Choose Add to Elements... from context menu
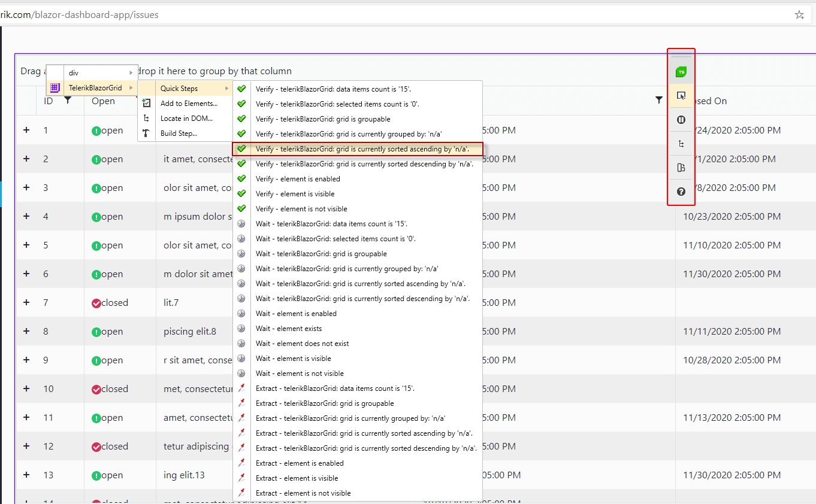 tap(186, 104)
